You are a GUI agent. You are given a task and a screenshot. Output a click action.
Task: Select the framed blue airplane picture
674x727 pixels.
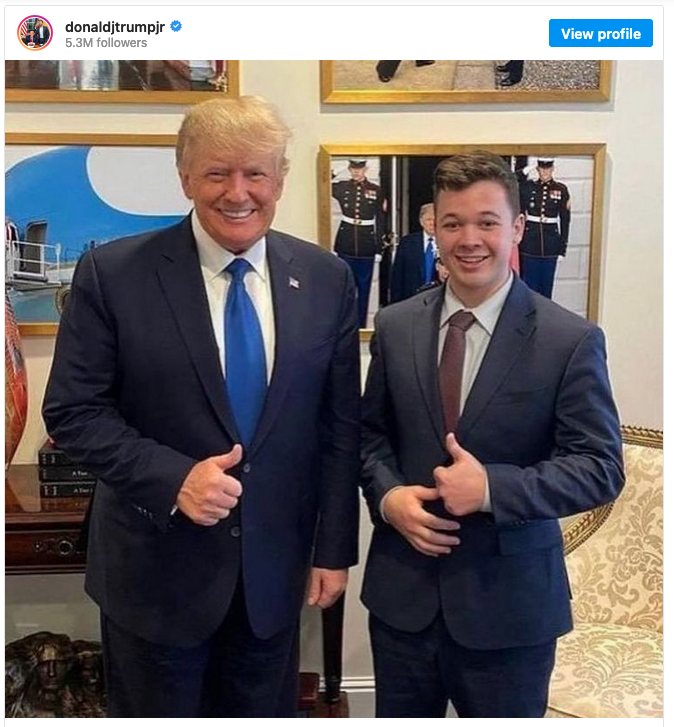tap(93, 232)
